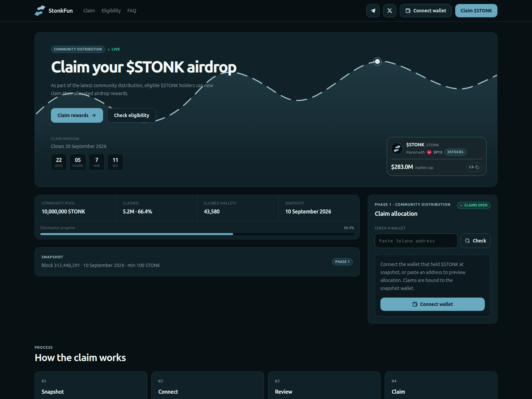Copy contract address with CA icon
Screen dimensions: 532x399
point(474,167)
